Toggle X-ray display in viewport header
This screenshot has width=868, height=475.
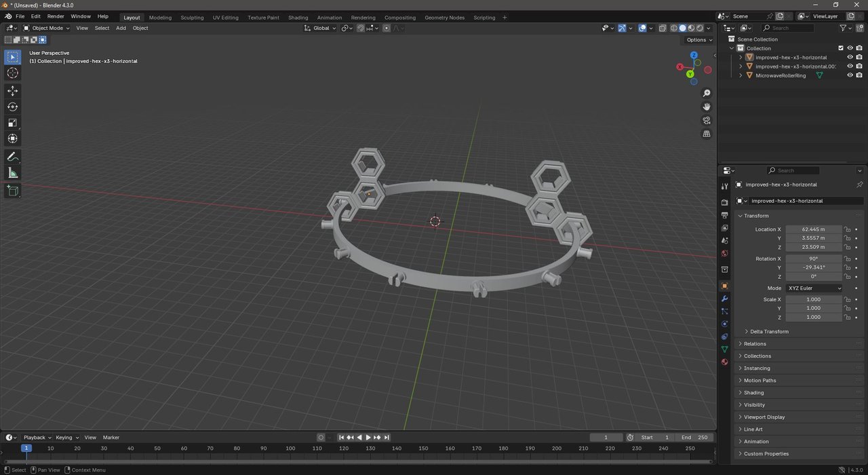click(662, 28)
